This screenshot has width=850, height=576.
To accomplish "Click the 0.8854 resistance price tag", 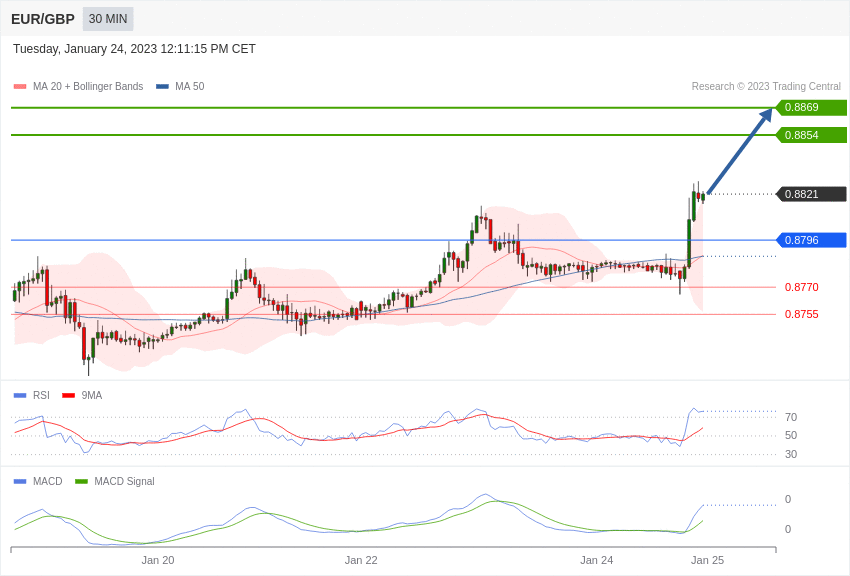I will click(x=811, y=135).
